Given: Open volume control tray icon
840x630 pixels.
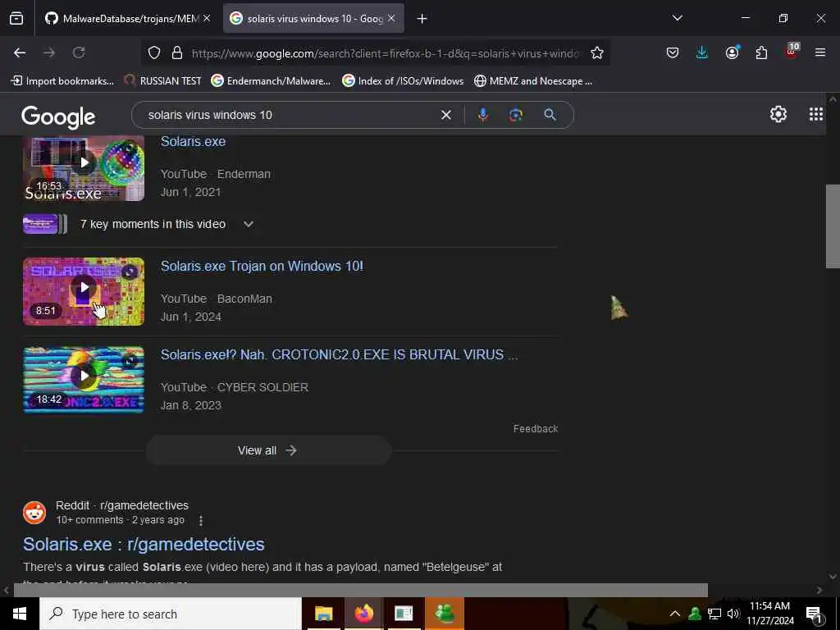Looking at the screenshot, I should [733, 614].
